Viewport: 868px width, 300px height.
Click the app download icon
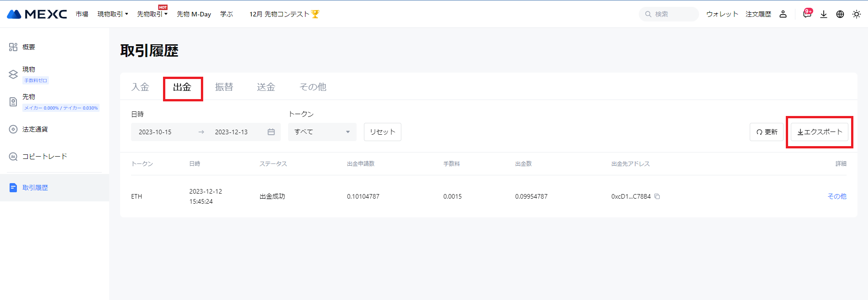click(824, 14)
